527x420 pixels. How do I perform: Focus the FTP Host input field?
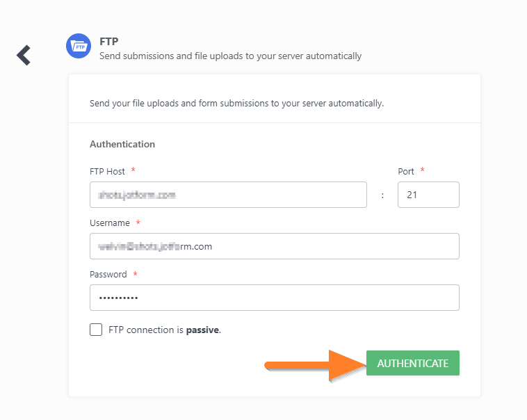click(228, 195)
